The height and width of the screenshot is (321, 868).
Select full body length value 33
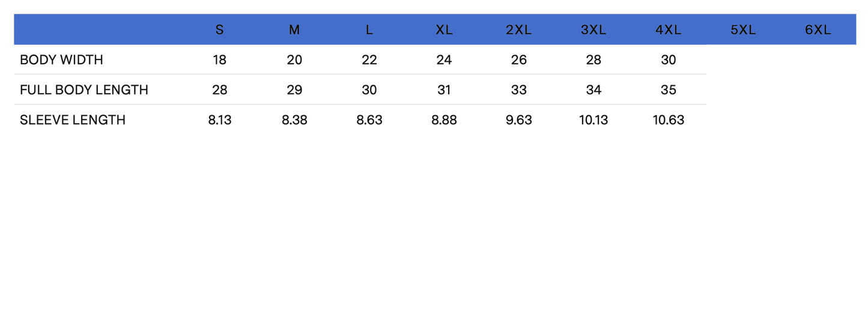(518, 90)
